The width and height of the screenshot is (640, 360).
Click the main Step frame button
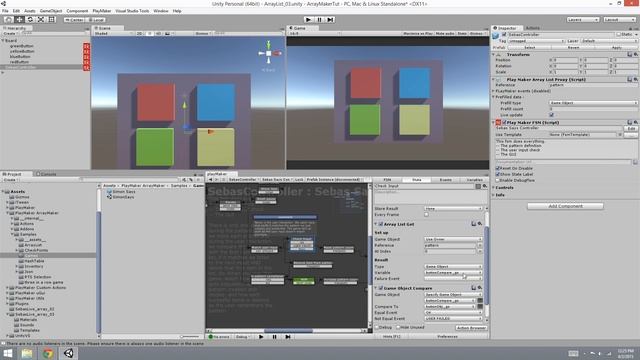(331, 20)
